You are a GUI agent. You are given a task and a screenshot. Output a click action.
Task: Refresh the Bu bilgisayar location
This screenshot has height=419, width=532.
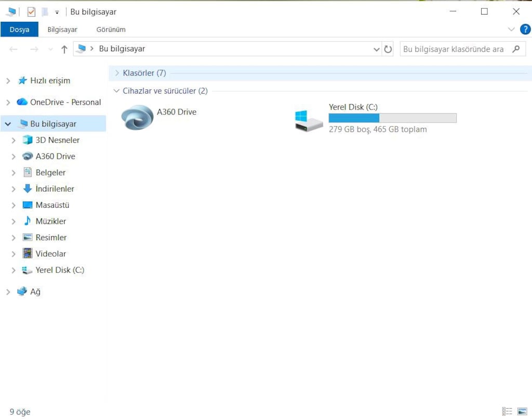pos(388,49)
